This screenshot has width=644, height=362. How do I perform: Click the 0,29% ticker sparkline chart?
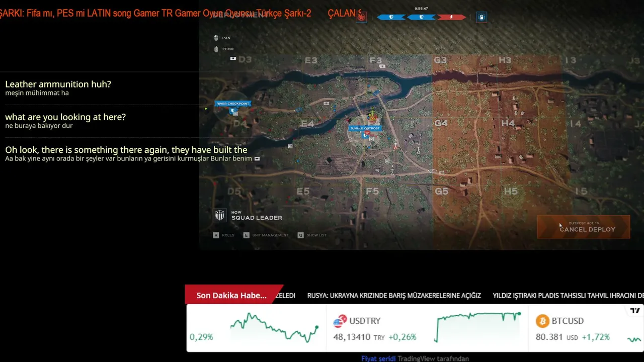coord(275,327)
